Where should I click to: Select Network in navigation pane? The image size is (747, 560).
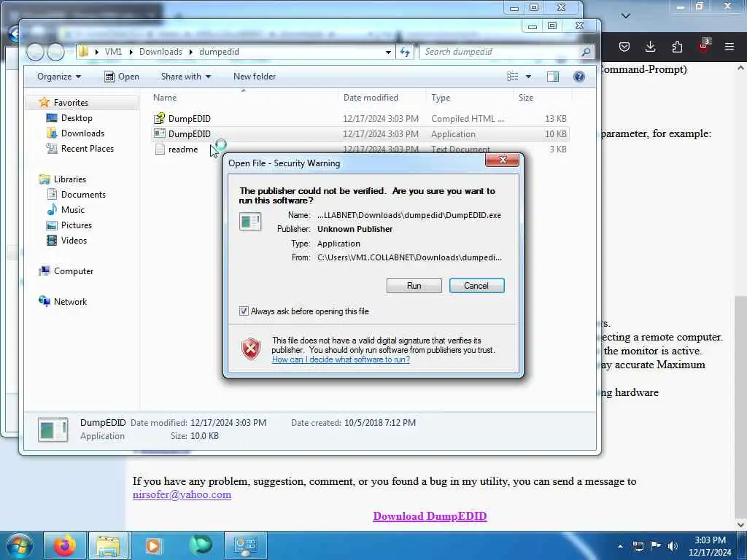pos(70,302)
